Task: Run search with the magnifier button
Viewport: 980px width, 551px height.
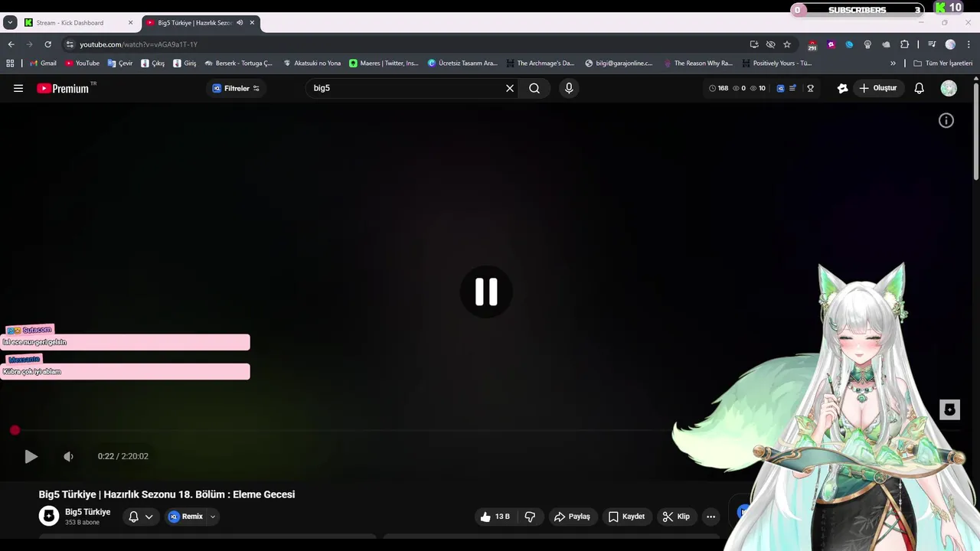Action: [x=534, y=88]
